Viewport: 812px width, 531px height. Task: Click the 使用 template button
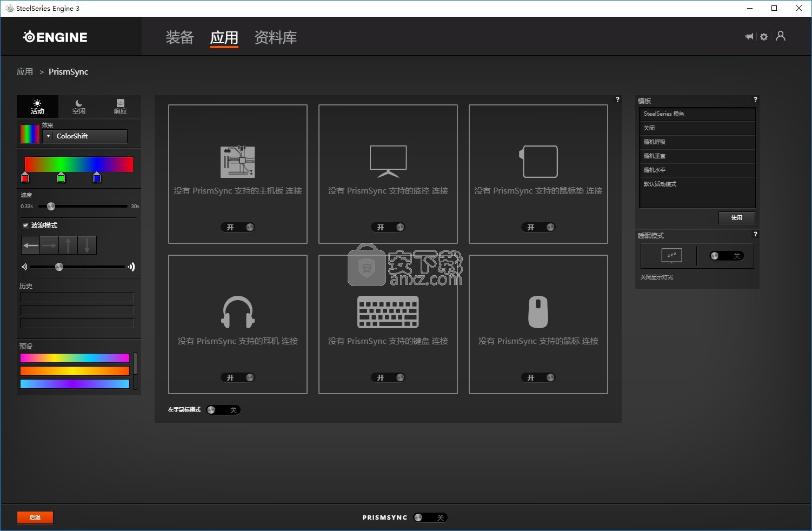(x=737, y=217)
